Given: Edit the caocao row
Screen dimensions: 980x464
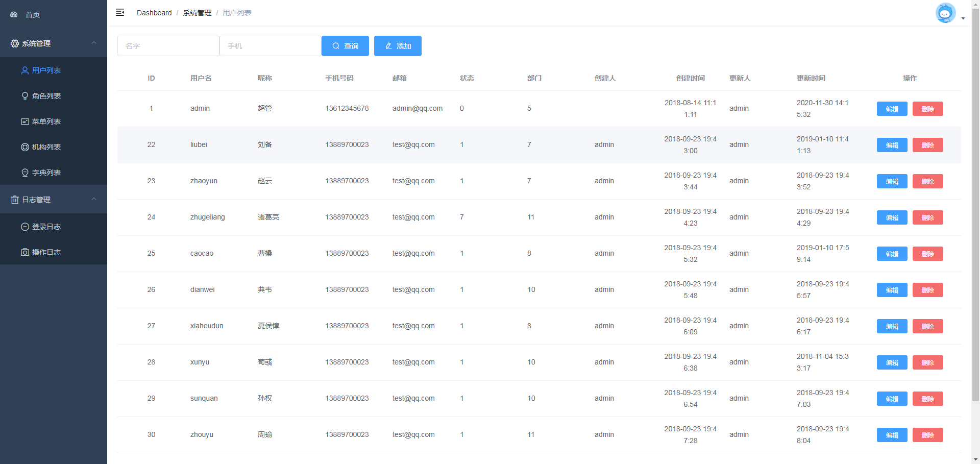Looking at the screenshot, I should [x=892, y=254].
